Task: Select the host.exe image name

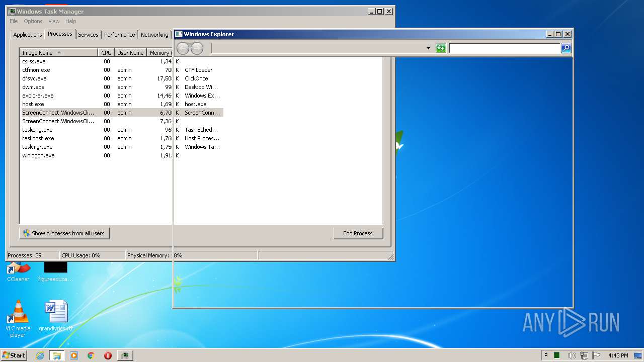Action: 33,104
